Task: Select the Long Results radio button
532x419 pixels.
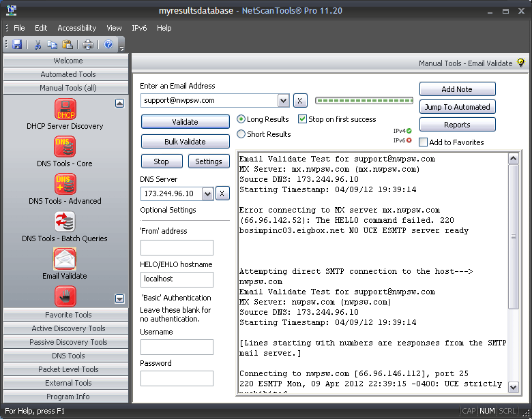Action: pos(241,119)
